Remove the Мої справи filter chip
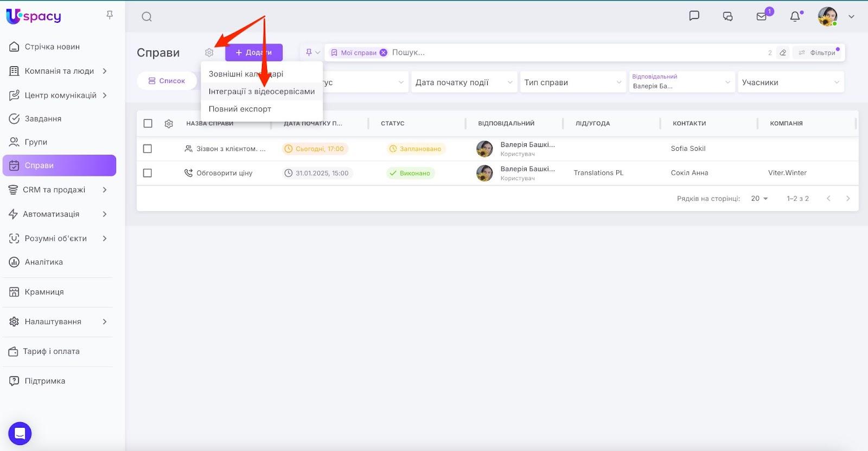The width and height of the screenshot is (868, 451). [383, 53]
